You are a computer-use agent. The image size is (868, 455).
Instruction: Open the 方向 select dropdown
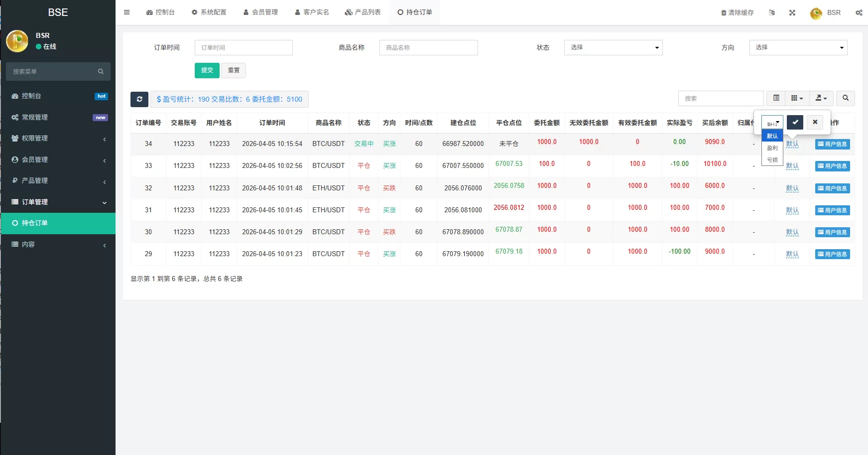pos(798,47)
